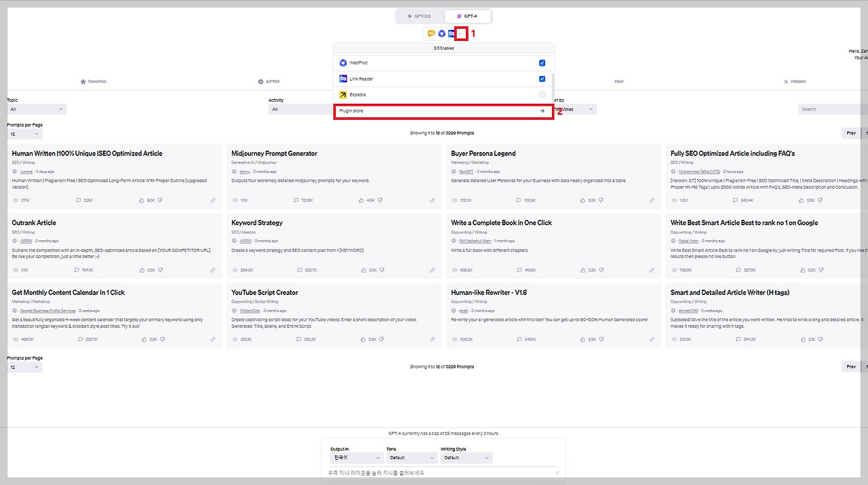This screenshot has height=485, width=868.
Task: Open Outrank Article prompt
Action: [x=34, y=222]
